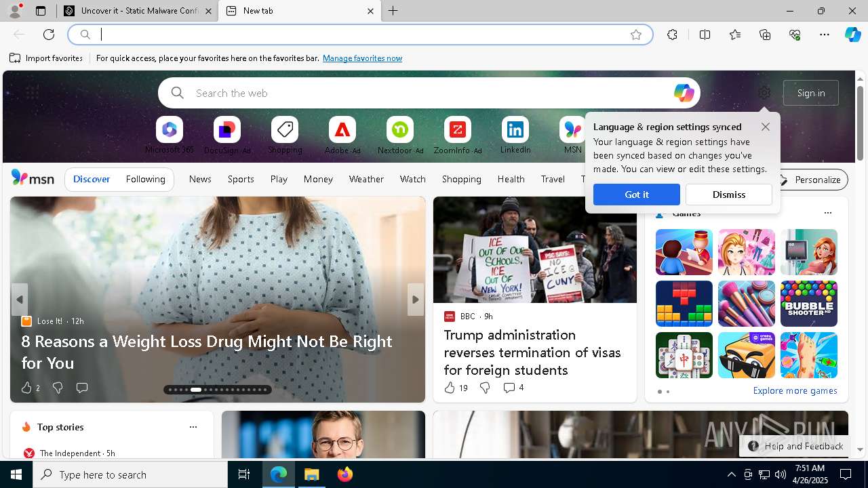Click the Sign in button
Image resolution: width=868 pixels, height=488 pixels.
(x=811, y=93)
